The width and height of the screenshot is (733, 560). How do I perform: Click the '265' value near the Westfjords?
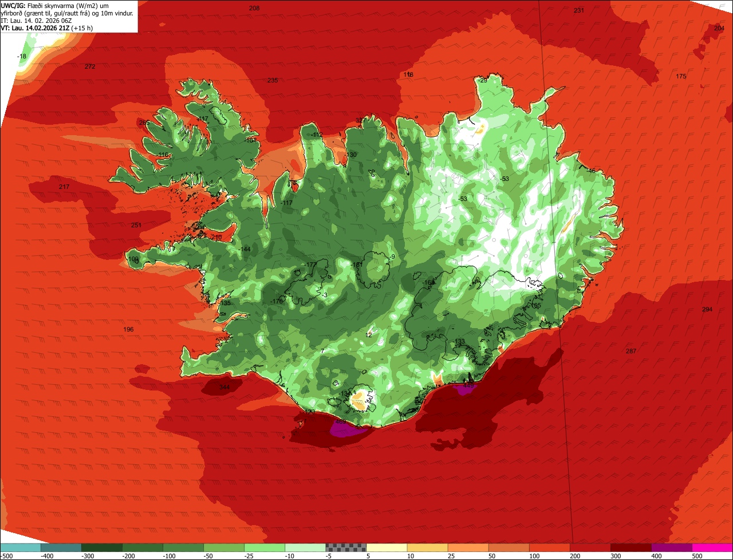pyautogui.click(x=144, y=123)
